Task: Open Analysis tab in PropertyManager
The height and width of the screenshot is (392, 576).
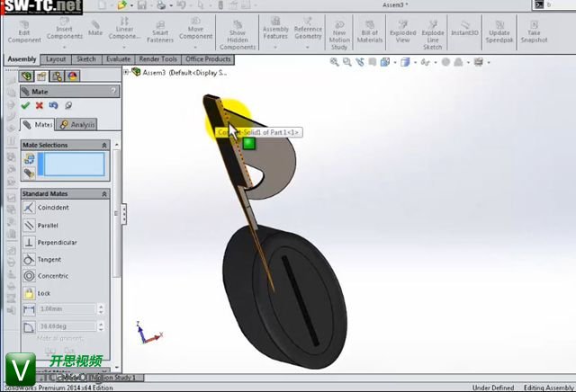Action: pyautogui.click(x=77, y=124)
